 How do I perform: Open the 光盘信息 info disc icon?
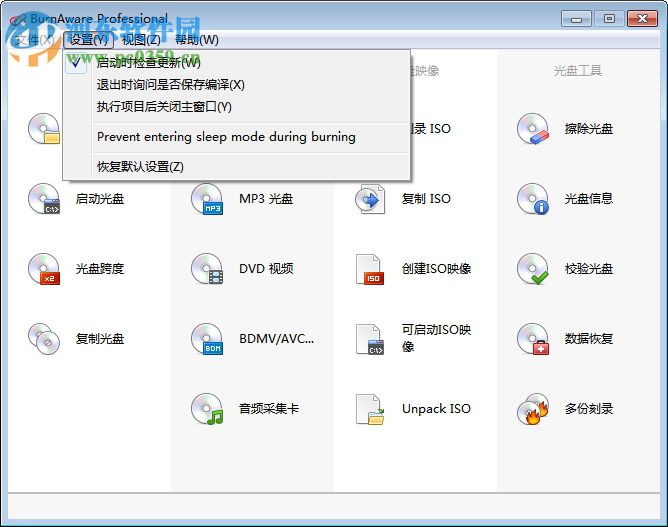pyautogui.click(x=533, y=199)
